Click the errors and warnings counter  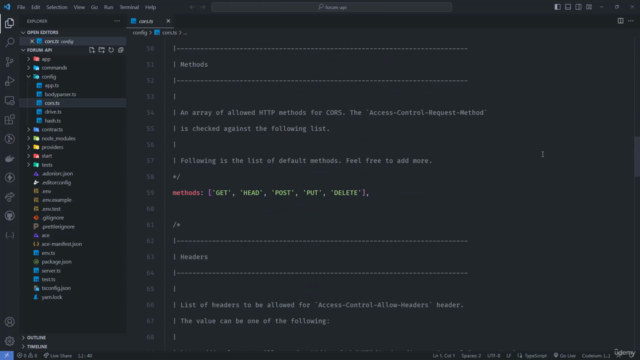click(x=27, y=356)
